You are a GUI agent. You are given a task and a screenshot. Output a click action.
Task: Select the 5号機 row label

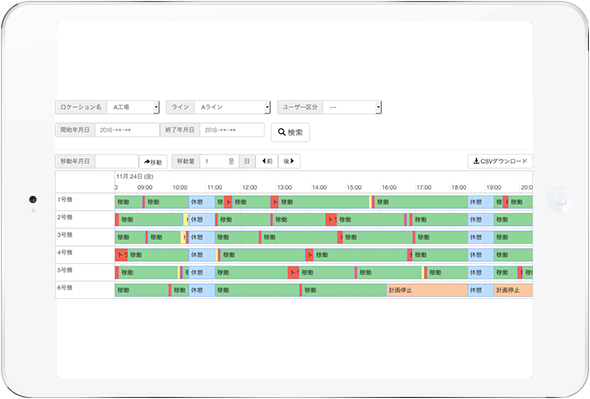coord(65,270)
